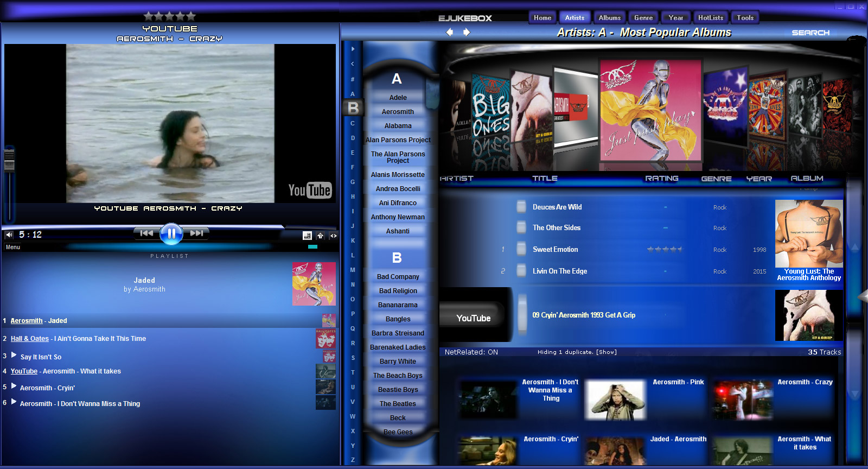
Task: Skip to the previous track
Action: pyautogui.click(x=146, y=233)
